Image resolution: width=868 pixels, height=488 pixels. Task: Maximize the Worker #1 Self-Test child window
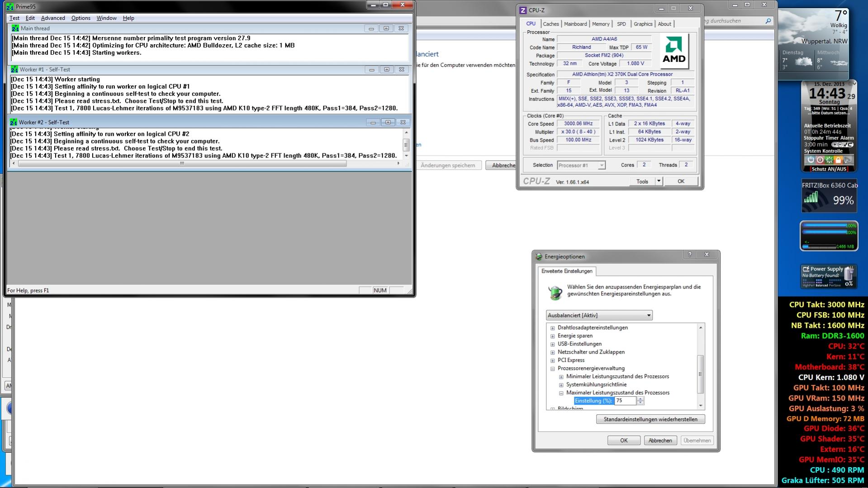pyautogui.click(x=386, y=69)
